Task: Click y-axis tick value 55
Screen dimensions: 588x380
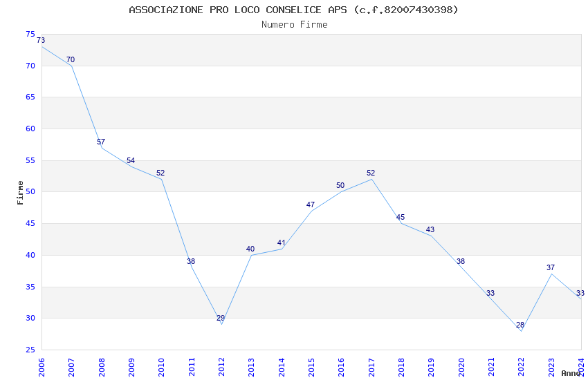Action: pyautogui.click(x=30, y=160)
